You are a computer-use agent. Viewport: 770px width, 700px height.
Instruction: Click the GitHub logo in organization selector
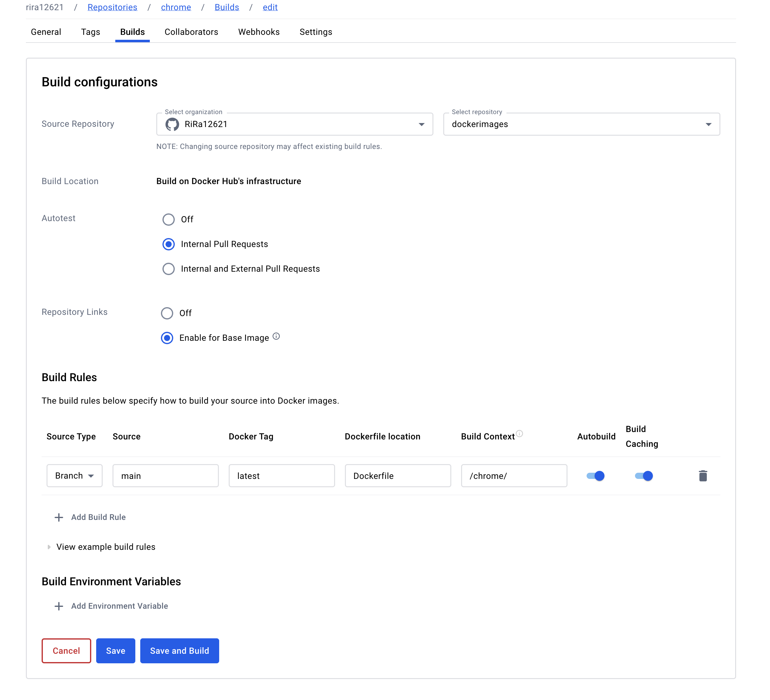[172, 124]
